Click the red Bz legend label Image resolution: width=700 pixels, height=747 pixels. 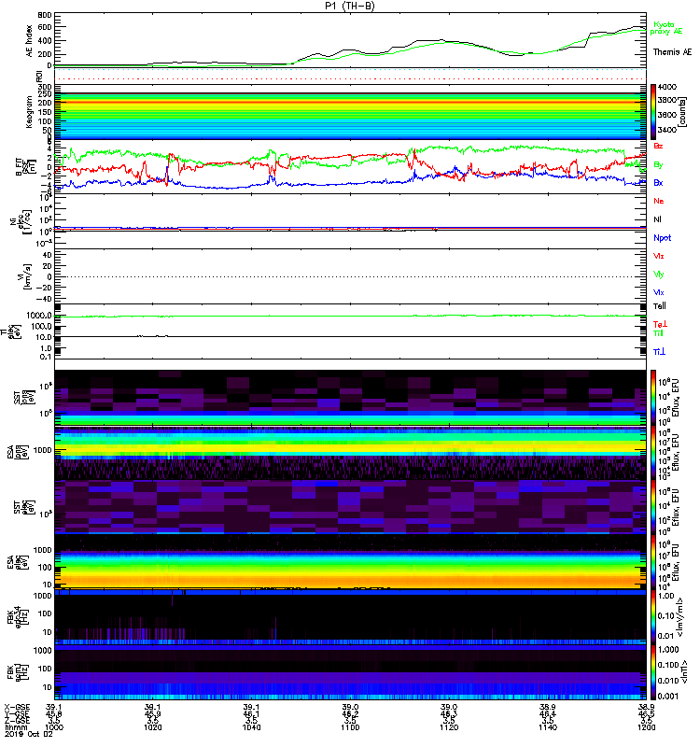[658, 147]
